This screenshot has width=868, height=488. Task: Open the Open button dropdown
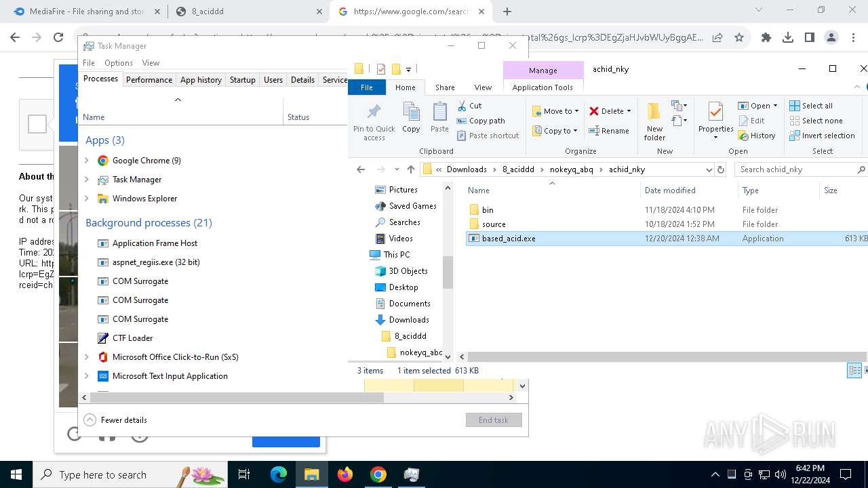coord(775,106)
